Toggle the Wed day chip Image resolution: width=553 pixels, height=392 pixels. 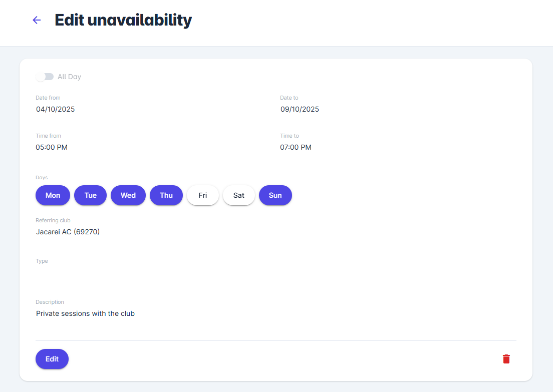[128, 195]
